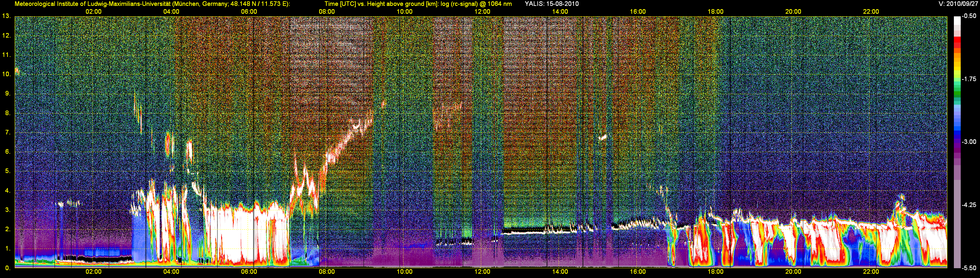The width and height of the screenshot is (980, 278).
Task: Click the '9.' height axis label
Action: click(7, 94)
